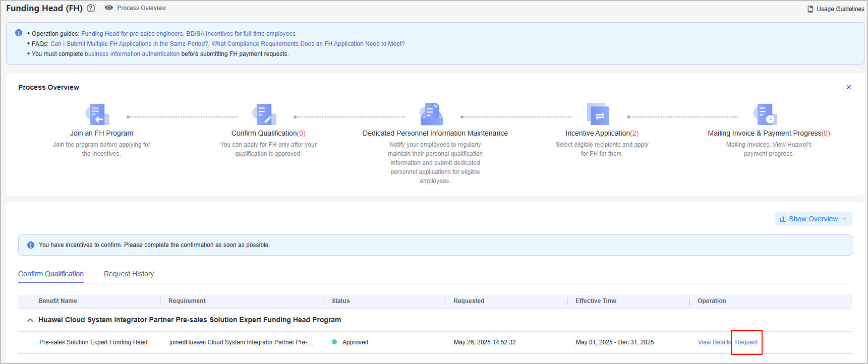Expand the Show Overview dropdown
Screen dimensions: 868x364
tap(813, 219)
